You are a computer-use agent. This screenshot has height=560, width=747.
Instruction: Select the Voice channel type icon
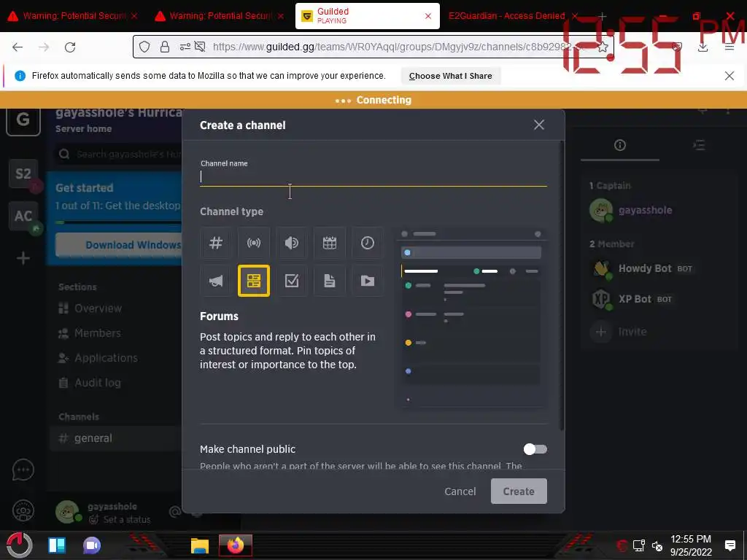(x=292, y=243)
